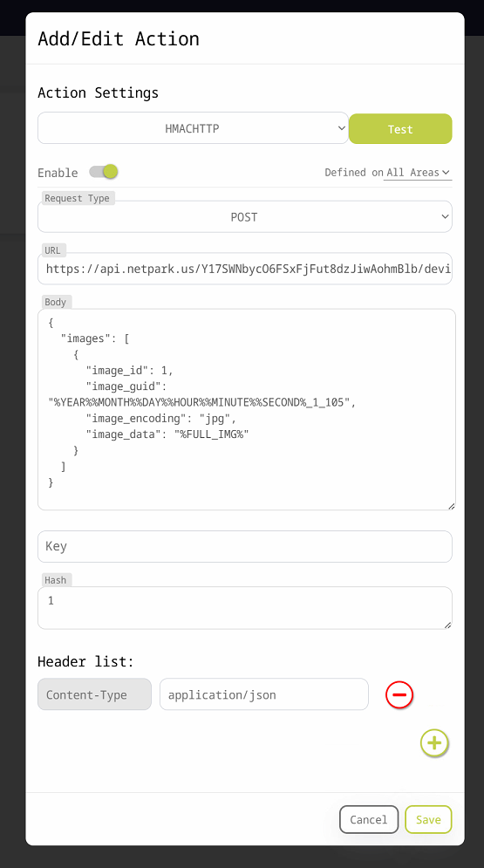Open the HMACHTTP action type dropdown

(193, 128)
